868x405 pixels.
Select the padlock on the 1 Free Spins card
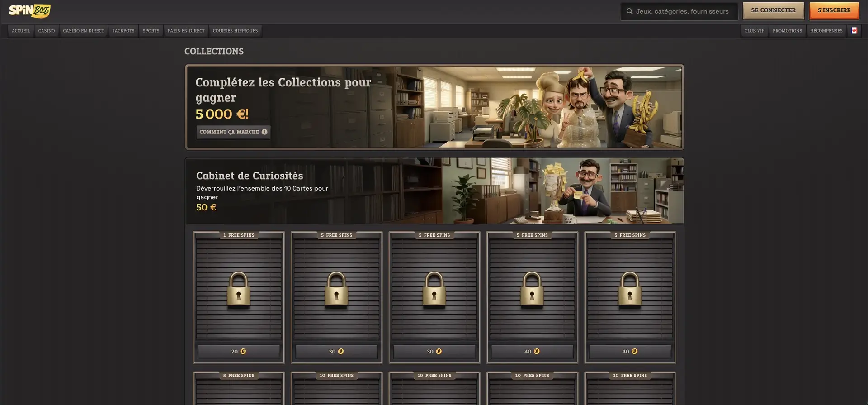239,290
